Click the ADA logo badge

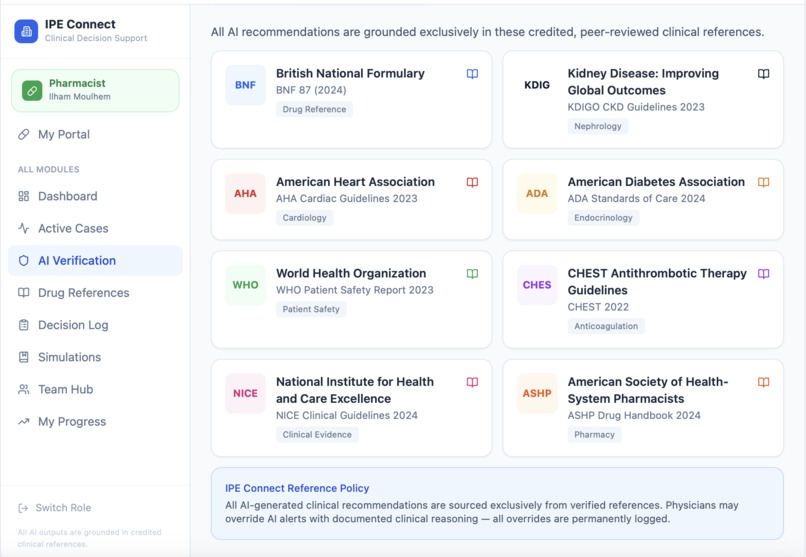point(537,194)
